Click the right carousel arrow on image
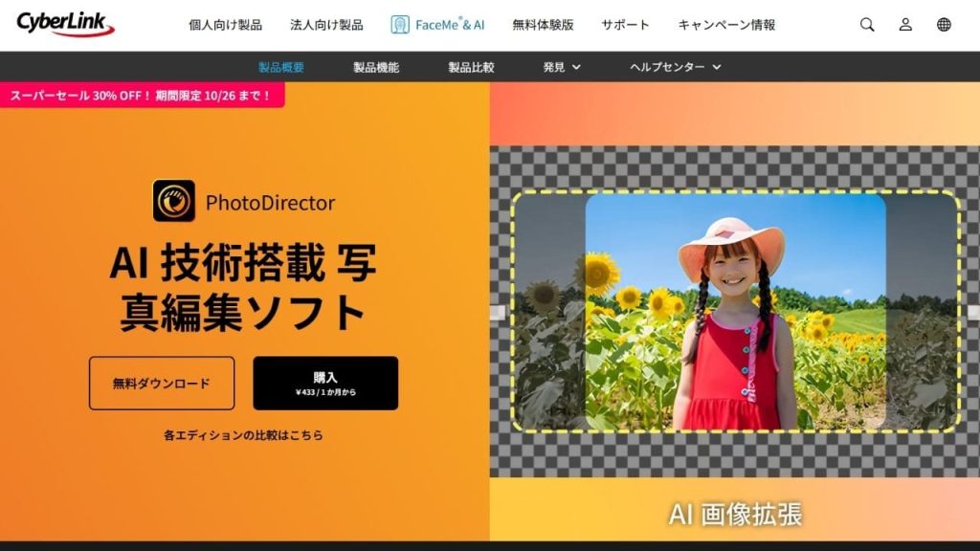Viewport: 980px width, 551px height. pyautogui.click(x=972, y=312)
